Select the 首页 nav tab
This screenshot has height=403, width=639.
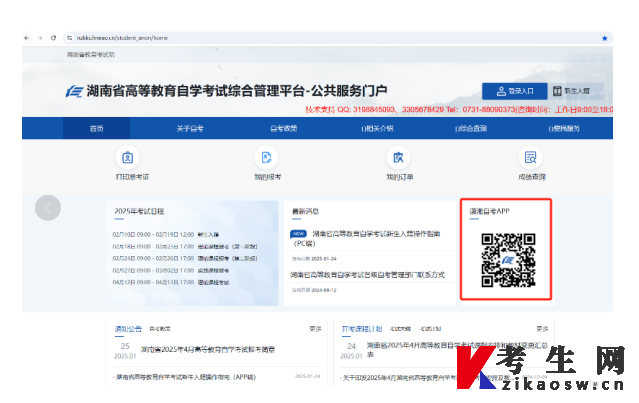click(97, 129)
